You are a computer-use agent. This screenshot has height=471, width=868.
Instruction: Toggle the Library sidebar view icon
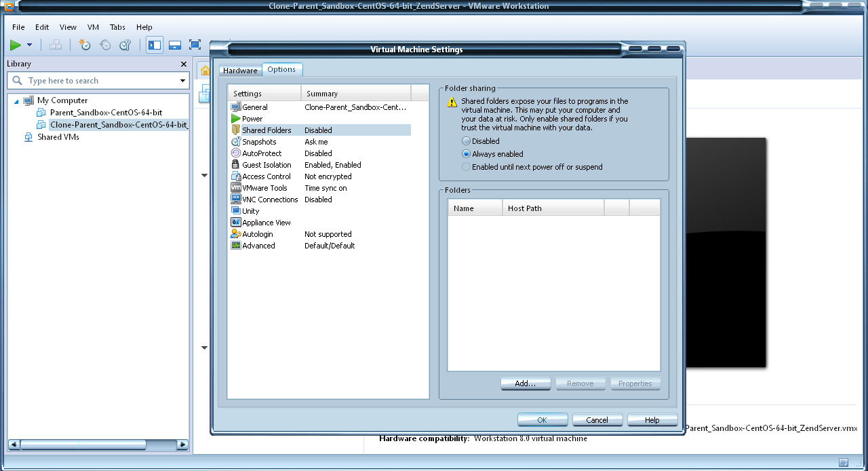[x=155, y=45]
